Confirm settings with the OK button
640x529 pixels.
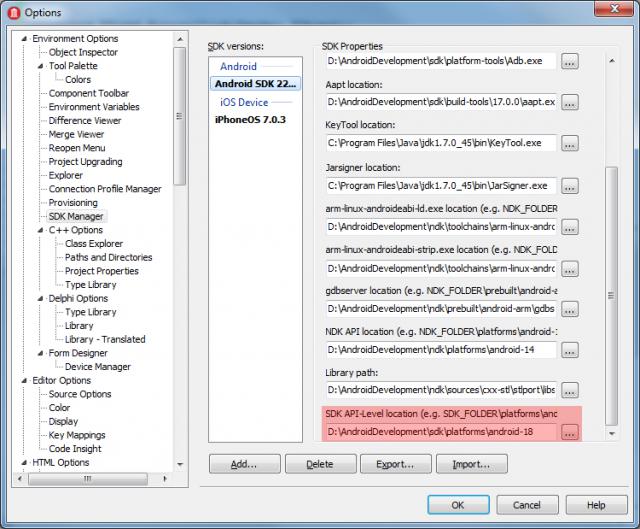(458, 505)
